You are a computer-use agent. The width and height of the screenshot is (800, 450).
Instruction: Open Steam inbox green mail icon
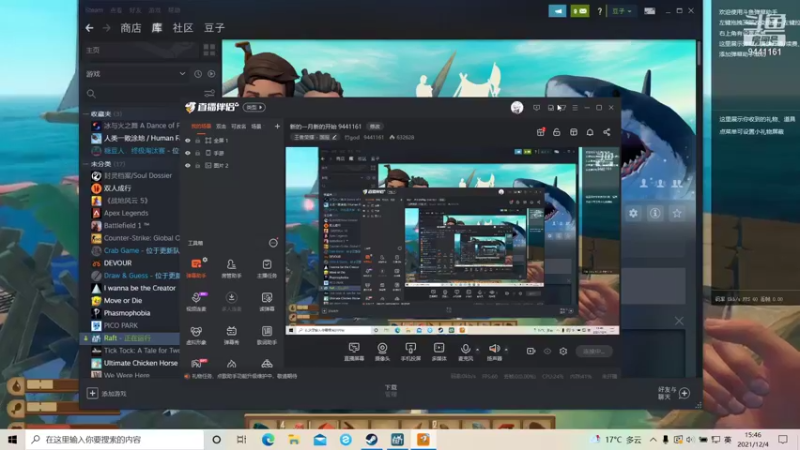(580, 11)
